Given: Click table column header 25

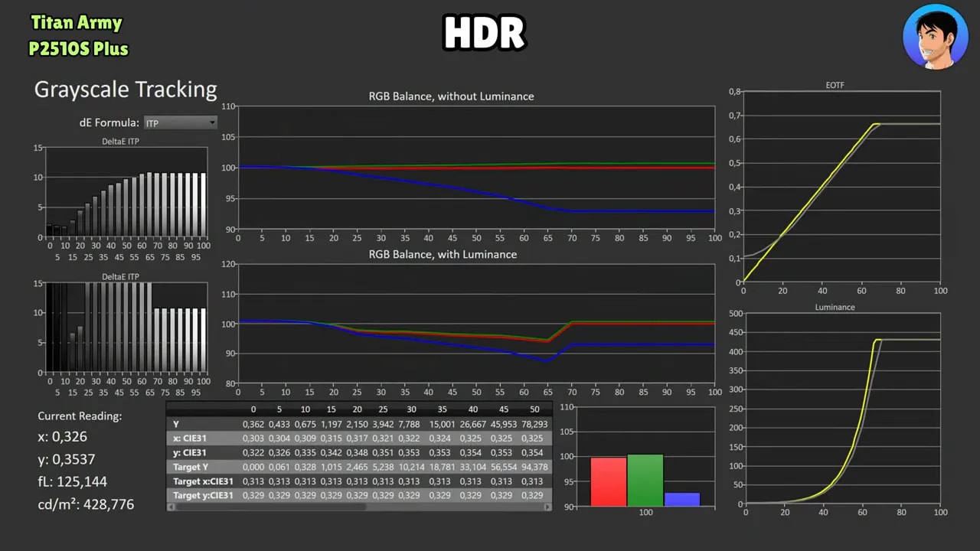Looking at the screenshot, I should (383, 409).
